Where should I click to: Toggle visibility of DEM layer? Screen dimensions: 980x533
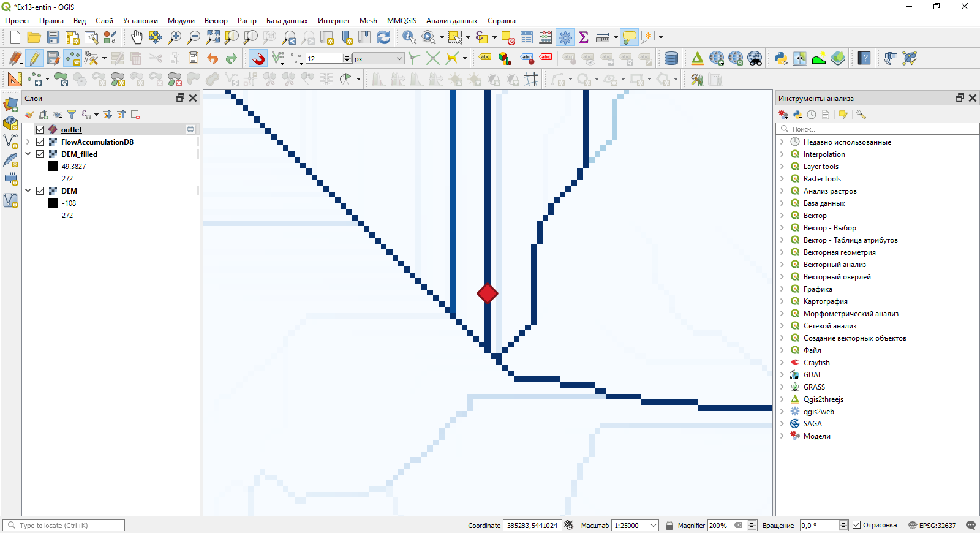coord(40,191)
